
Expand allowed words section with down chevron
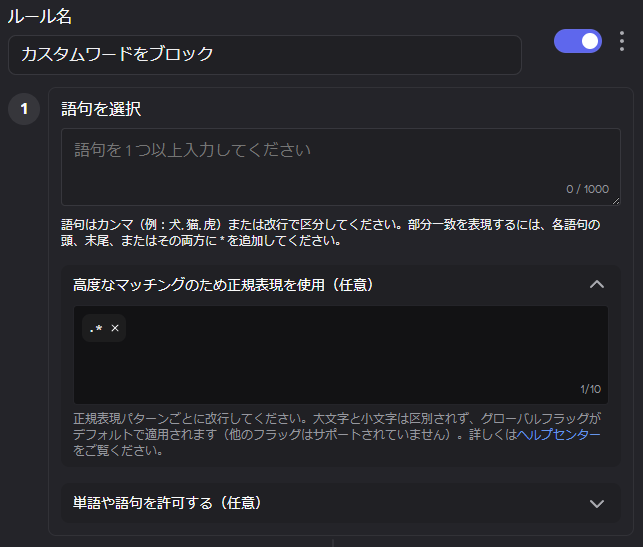click(x=597, y=503)
